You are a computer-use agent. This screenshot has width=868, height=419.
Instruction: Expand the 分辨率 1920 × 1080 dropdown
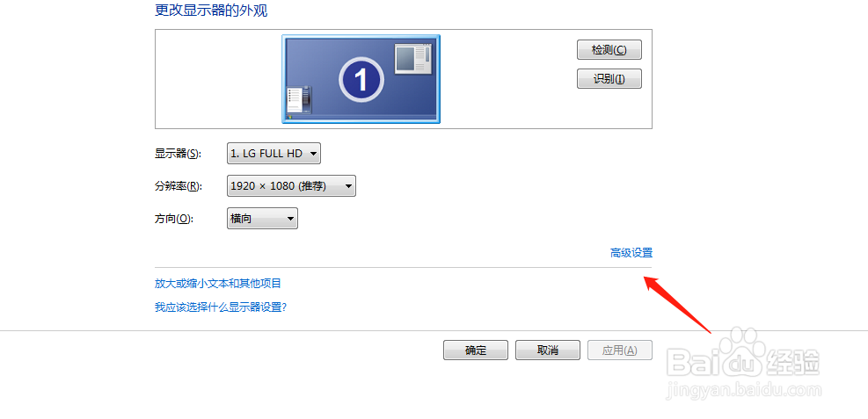291,186
